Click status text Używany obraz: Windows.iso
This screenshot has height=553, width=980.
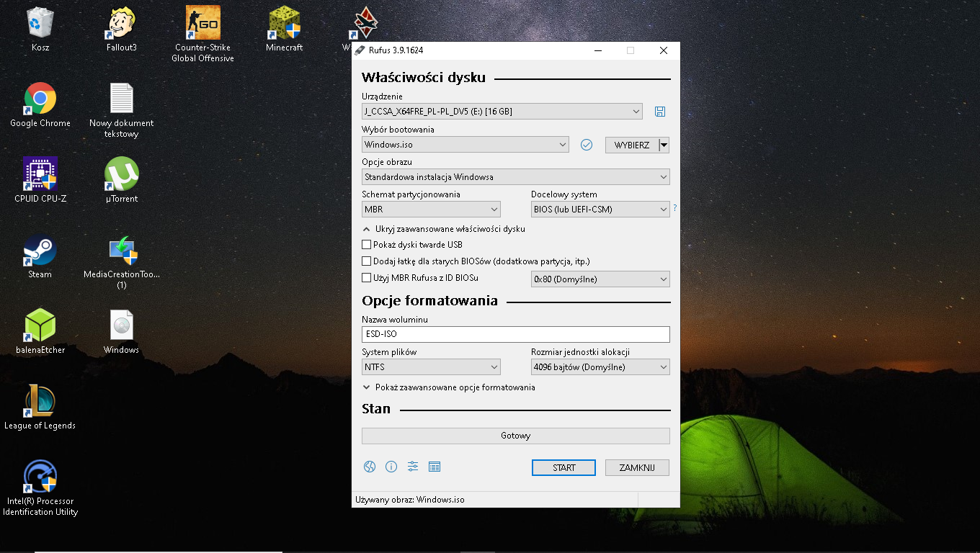[x=410, y=500]
